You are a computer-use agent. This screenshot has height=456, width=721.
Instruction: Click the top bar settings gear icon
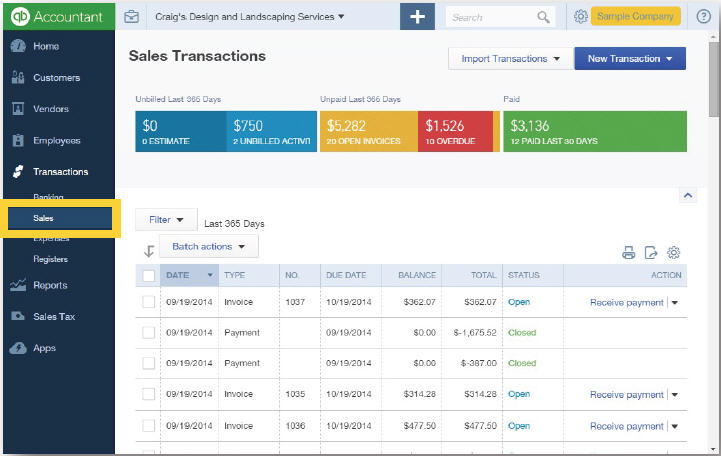click(581, 17)
